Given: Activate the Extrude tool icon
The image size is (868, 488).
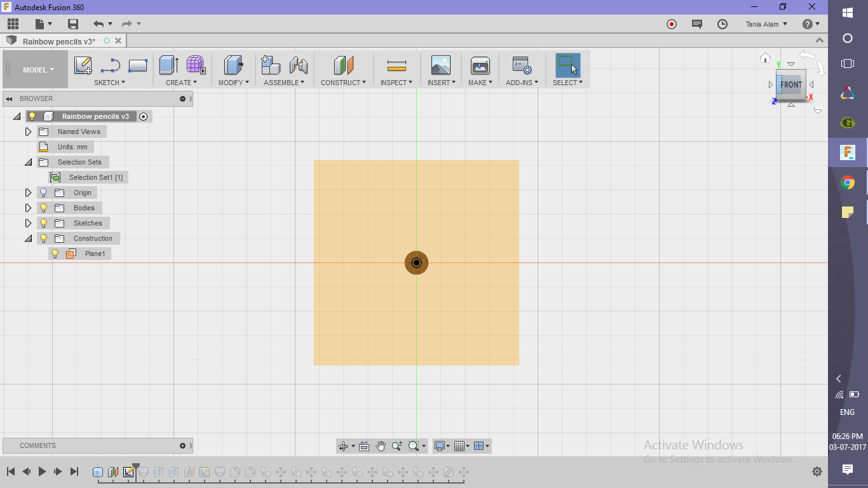Looking at the screenshot, I should click(x=168, y=65).
